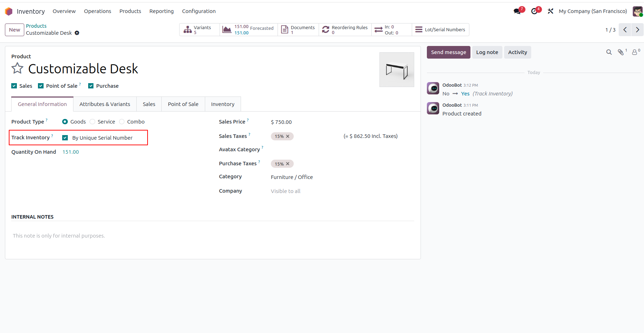
Task: Click the Activity button
Action: tap(518, 52)
